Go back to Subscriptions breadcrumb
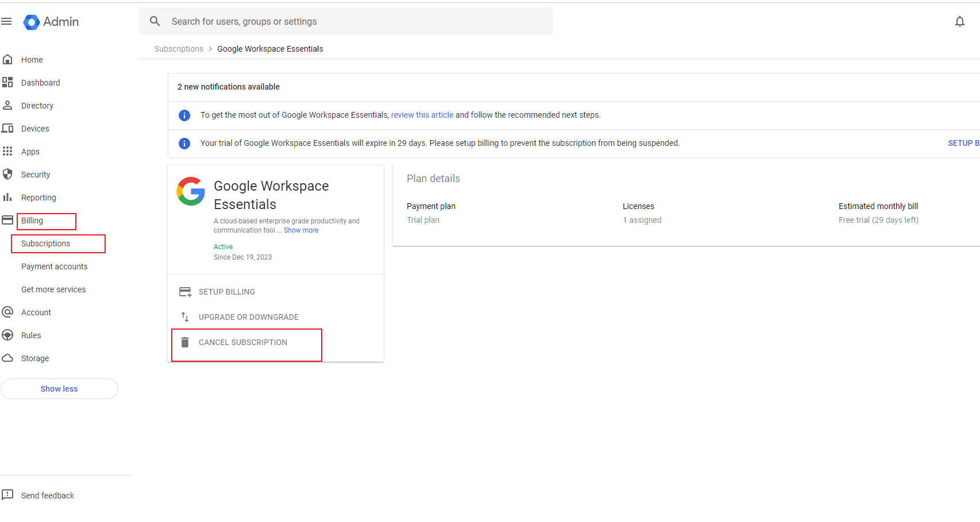Image resolution: width=980 pixels, height=522 pixels. 179,49
